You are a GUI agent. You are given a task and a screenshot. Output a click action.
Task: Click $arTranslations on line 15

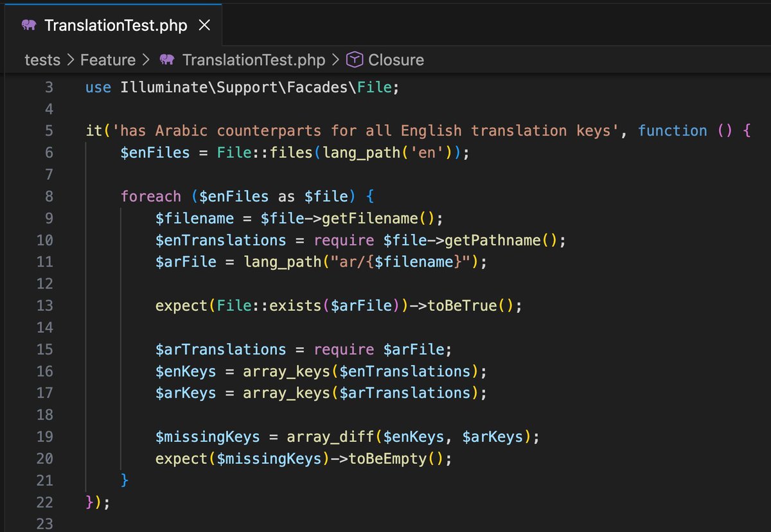click(x=221, y=350)
